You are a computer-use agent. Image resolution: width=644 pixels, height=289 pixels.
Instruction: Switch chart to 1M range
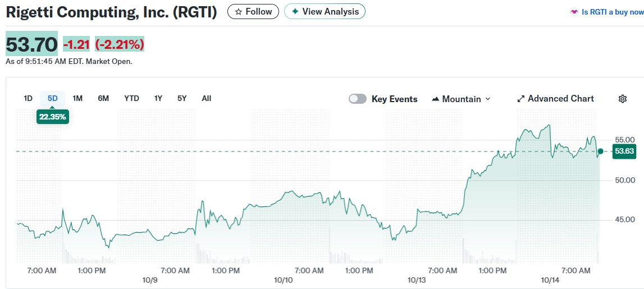pyautogui.click(x=77, y=98)
